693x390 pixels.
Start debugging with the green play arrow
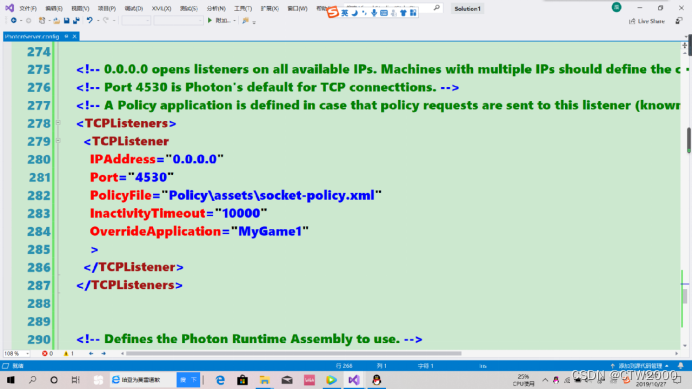click(x=210, y=20)
